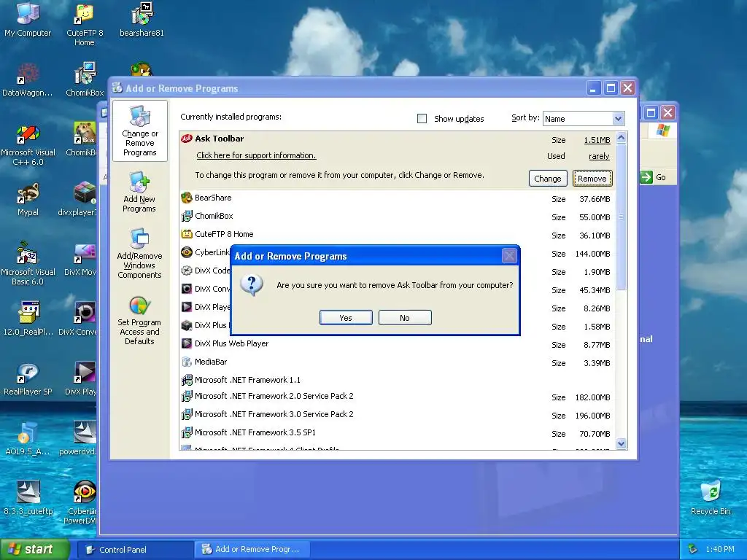Minimize the Add or Remove Programs window
Image resolution: width=747 pixels, height=560 pixels.
[x=593, y=88]
